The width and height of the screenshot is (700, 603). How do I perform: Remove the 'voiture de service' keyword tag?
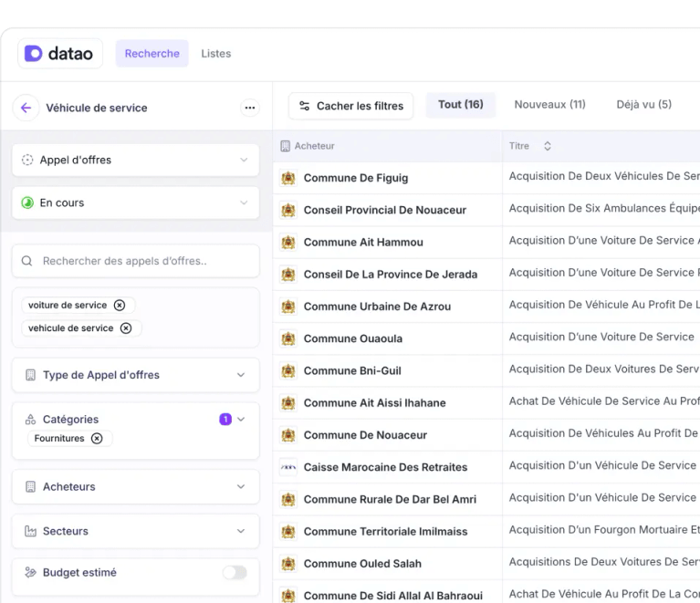120,306
